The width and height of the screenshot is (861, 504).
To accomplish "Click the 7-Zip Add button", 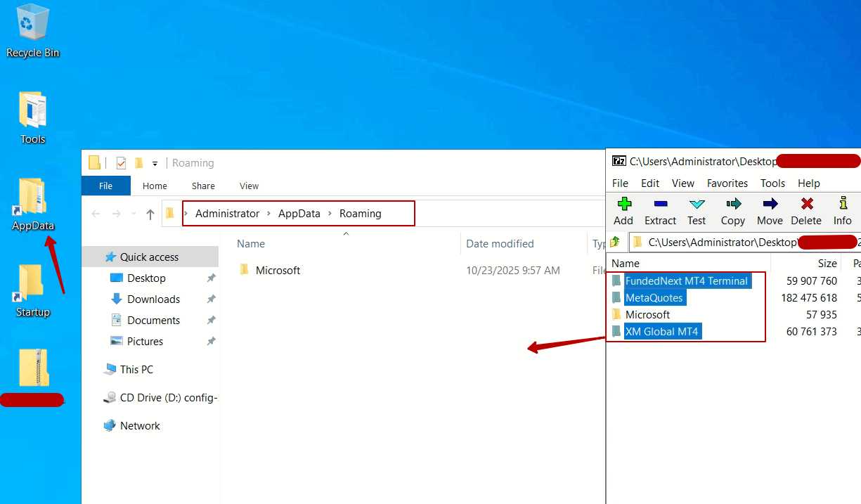I will [x=623, y=211].
